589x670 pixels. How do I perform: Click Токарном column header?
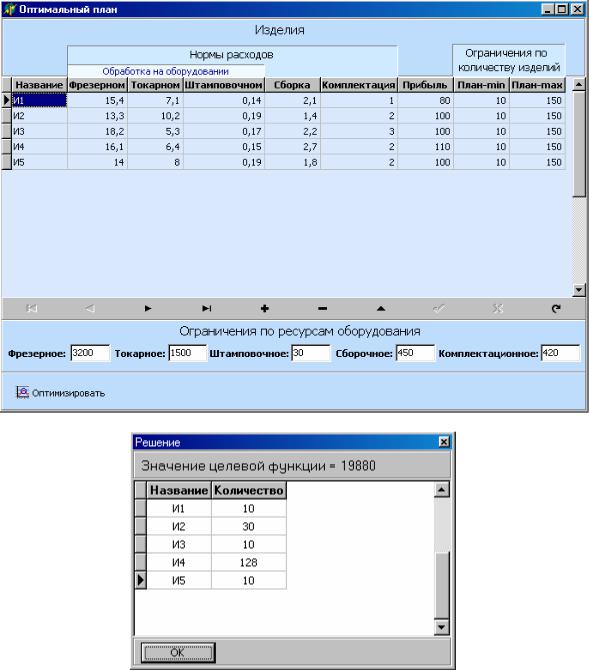point(155,85)
